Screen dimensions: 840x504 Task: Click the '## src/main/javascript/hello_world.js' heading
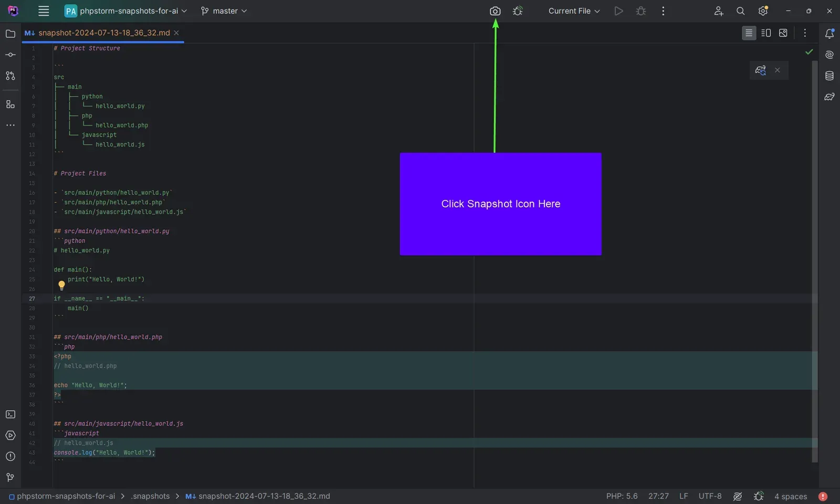[119, 424]
